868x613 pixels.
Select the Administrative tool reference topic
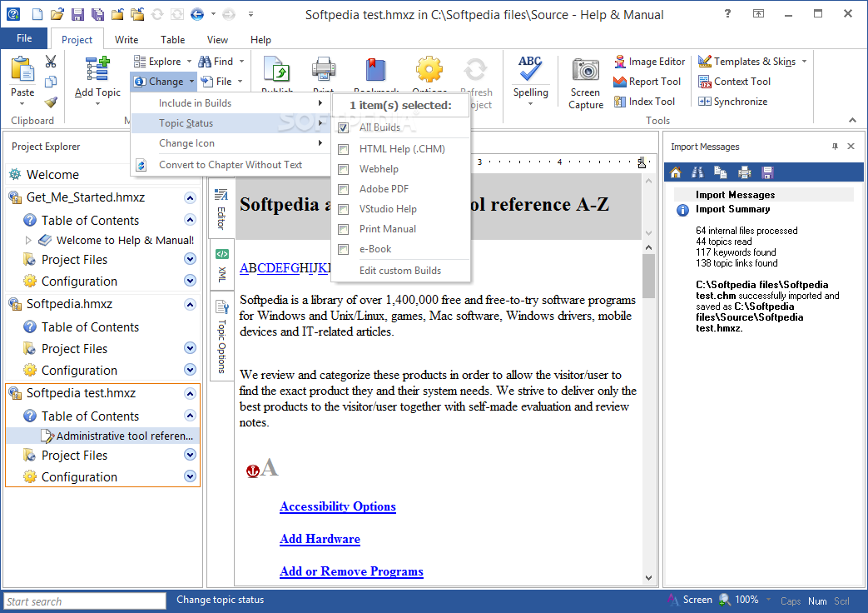click(x=103, y=436)
